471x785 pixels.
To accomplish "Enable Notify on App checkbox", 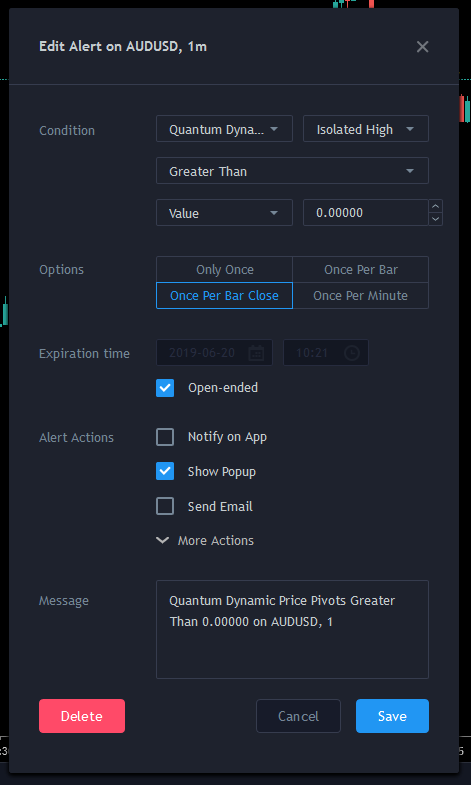I will click(x=165, y=437).
